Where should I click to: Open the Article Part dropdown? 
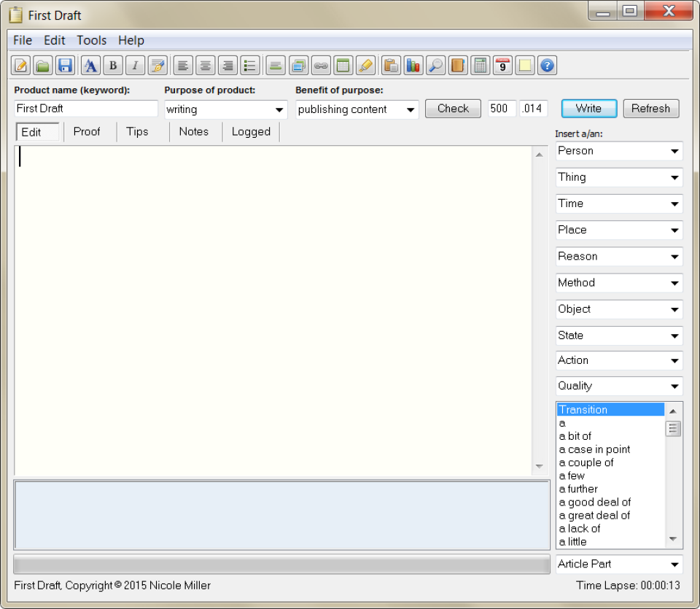pyautogui.click(x=674, y=565)
